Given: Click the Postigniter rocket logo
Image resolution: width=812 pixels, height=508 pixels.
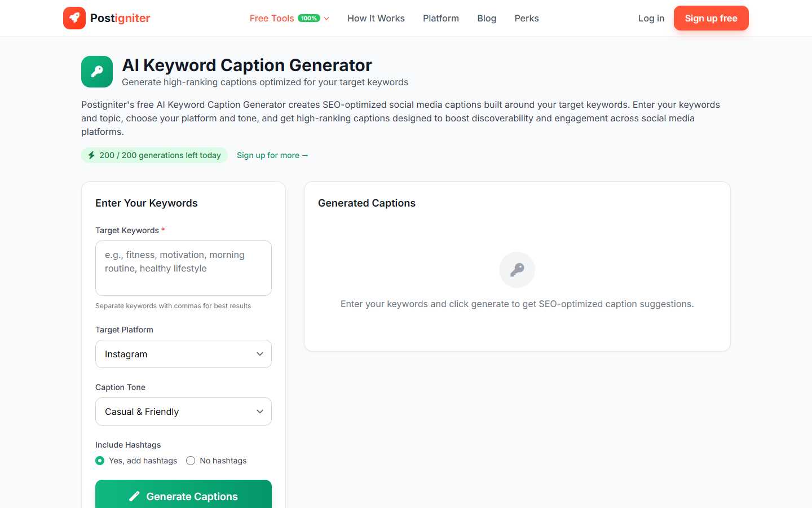Looking at the screenshot, I should pos(74,17).
